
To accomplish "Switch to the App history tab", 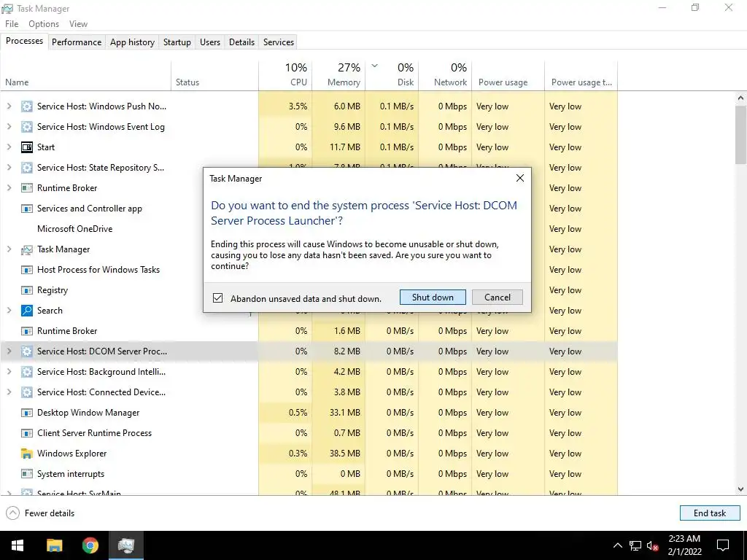I will click(x=133, y=42).
